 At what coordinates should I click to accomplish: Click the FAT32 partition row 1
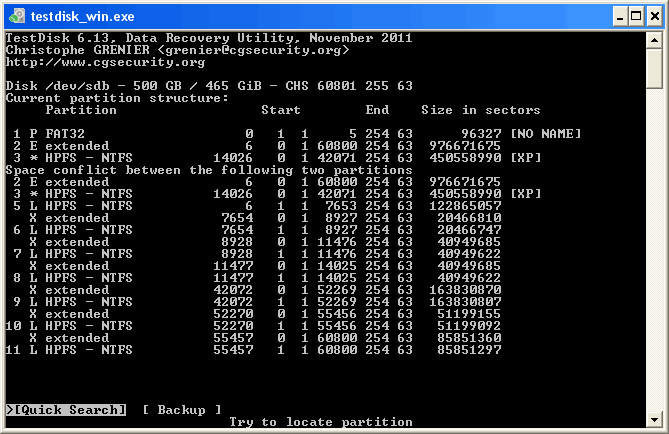pyautogui.click(x=297, y=134)
